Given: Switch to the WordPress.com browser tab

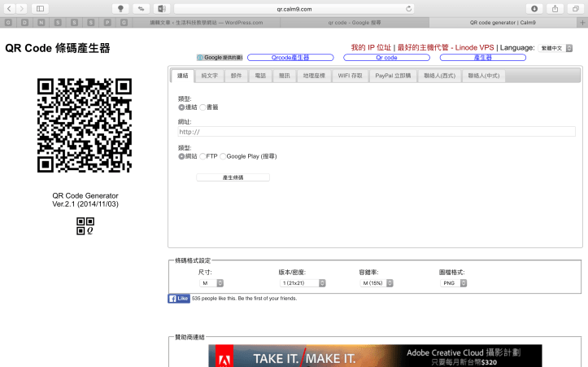Looking at the screenshot, I should [207, 23].
